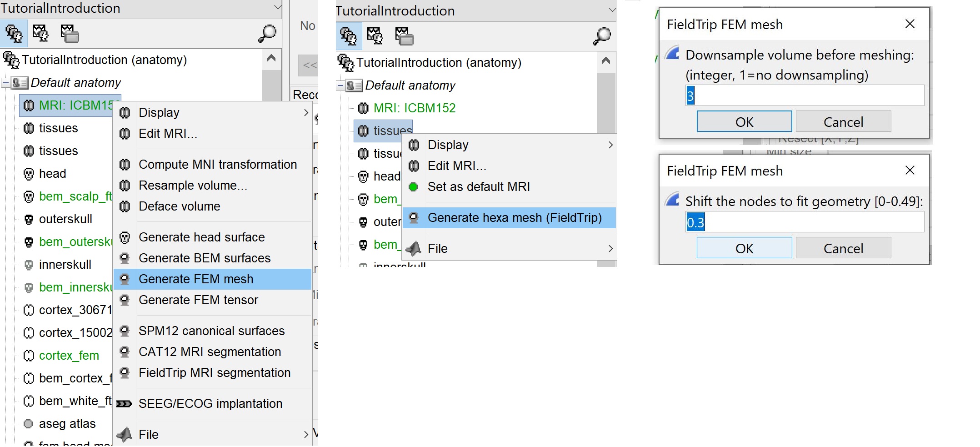The image size is (980, 447).
Task: Click the icon next to Generate hexa mesh (FieldTrip)
Action: (x=414, y=218)
